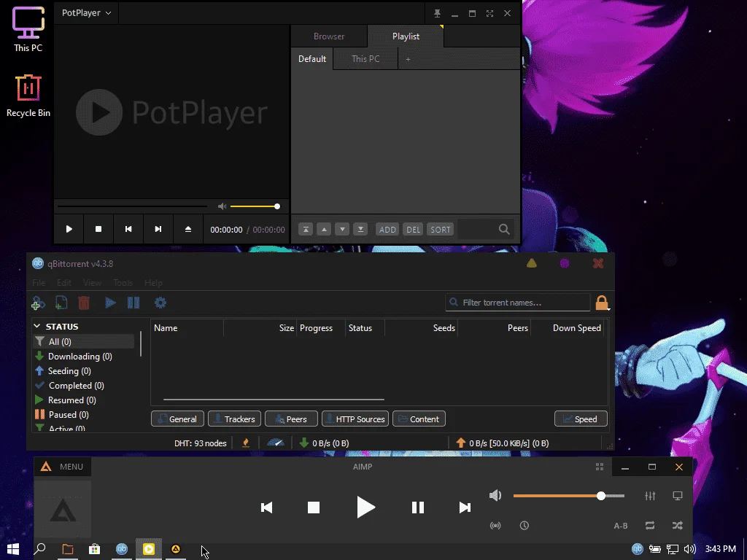Move playlist item down one
Viewport: 747px width, 560px height.
click(x=342, y=230)
